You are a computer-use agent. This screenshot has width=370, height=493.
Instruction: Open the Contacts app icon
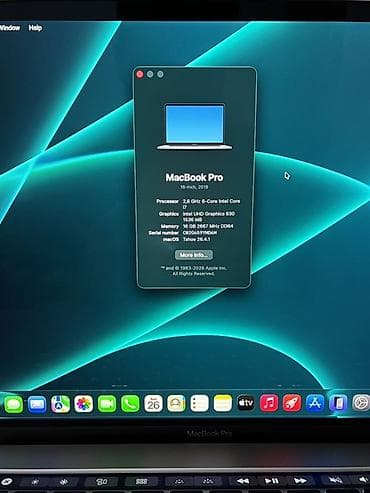click(x=176, y=404)
